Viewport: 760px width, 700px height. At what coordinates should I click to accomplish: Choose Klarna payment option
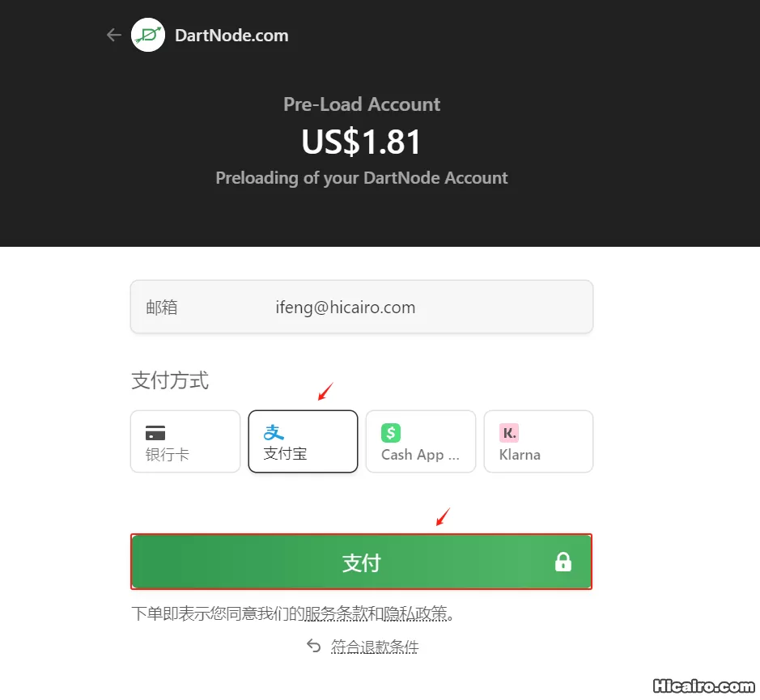(538, 442)
